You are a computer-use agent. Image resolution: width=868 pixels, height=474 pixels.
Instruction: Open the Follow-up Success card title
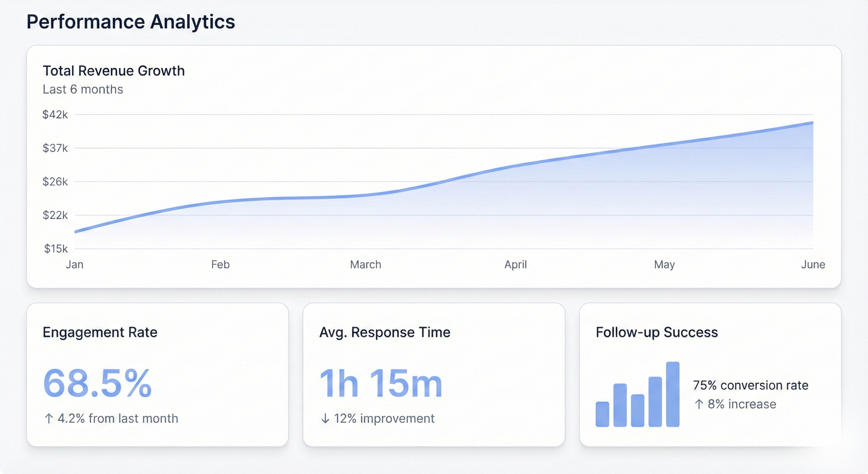tap(656, 332)
